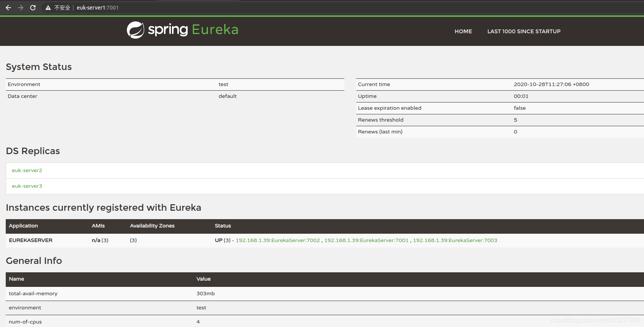
Task: Select the General Info environment value test
Action: point(201,308)
